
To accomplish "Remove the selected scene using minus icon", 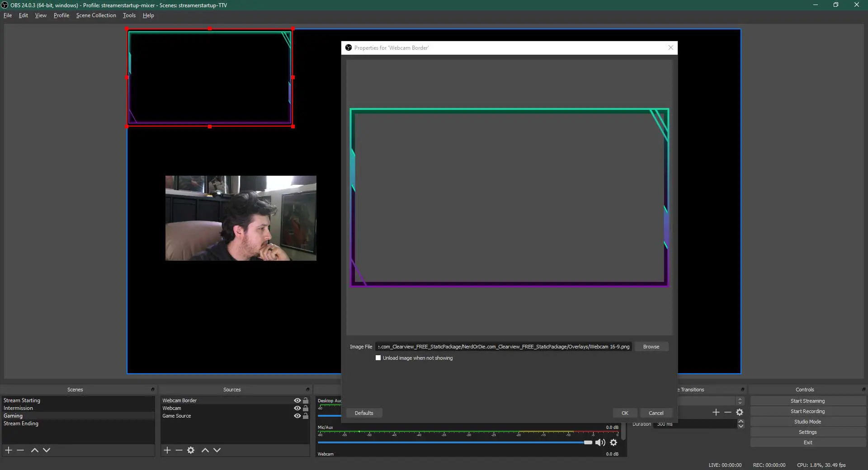I will tap(20, 450).
